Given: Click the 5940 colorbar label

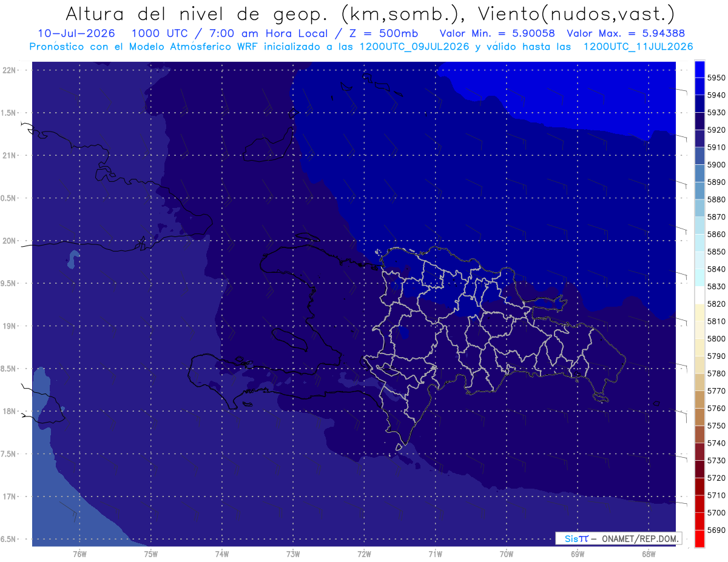Looking at the screenshot, I should pyautogui.click(x=716, y=95).
